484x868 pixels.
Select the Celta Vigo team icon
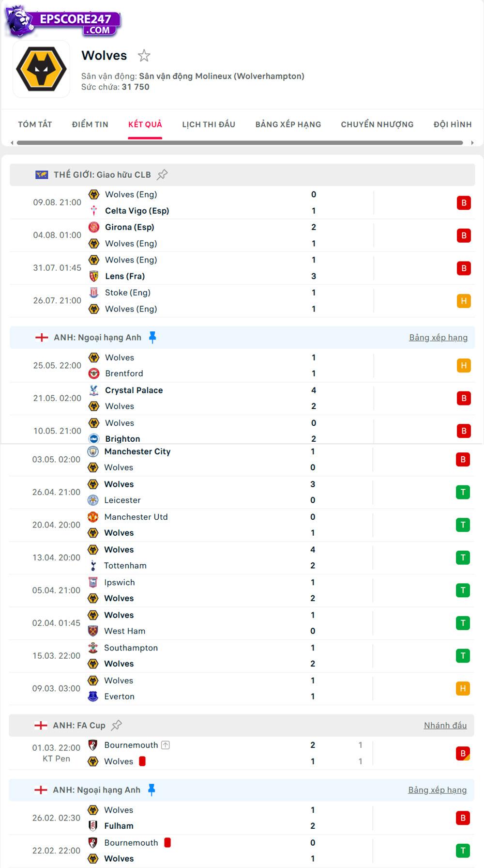coord(94,211)
